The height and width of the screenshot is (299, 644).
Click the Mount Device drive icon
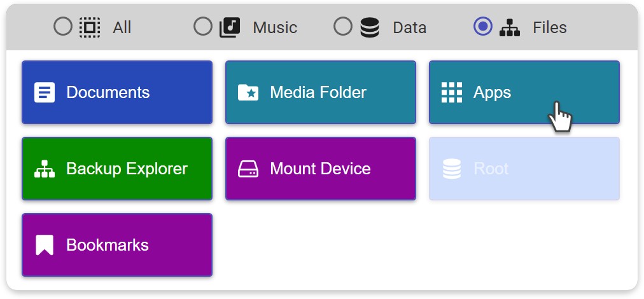pyautogui.click(x=248, y=169)
